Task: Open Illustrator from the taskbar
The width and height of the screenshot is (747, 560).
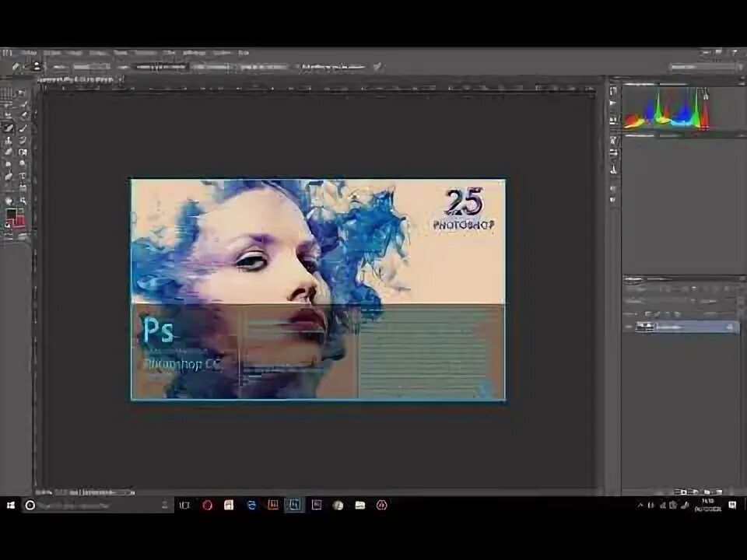Action: [273, 505]
